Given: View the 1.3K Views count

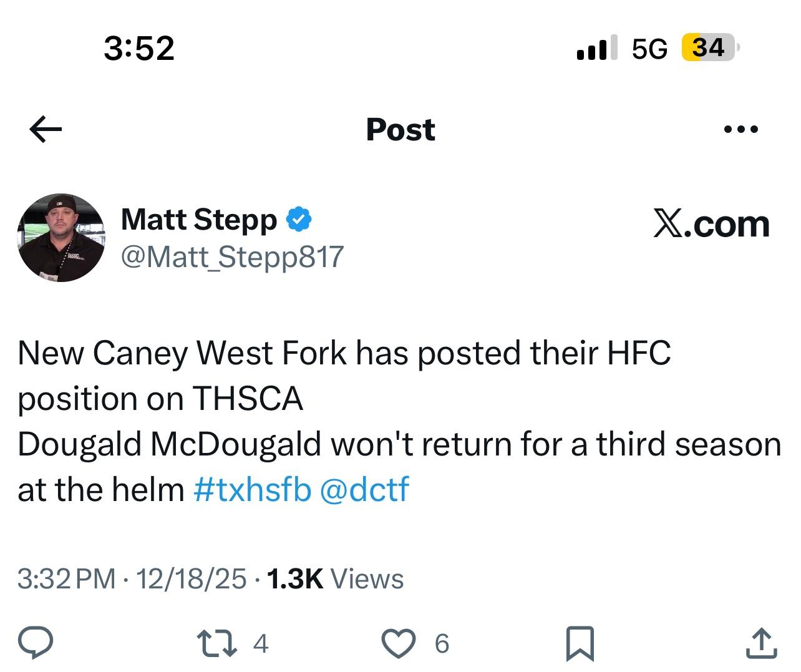Looking at the screenshot, I should coord(335,579).
